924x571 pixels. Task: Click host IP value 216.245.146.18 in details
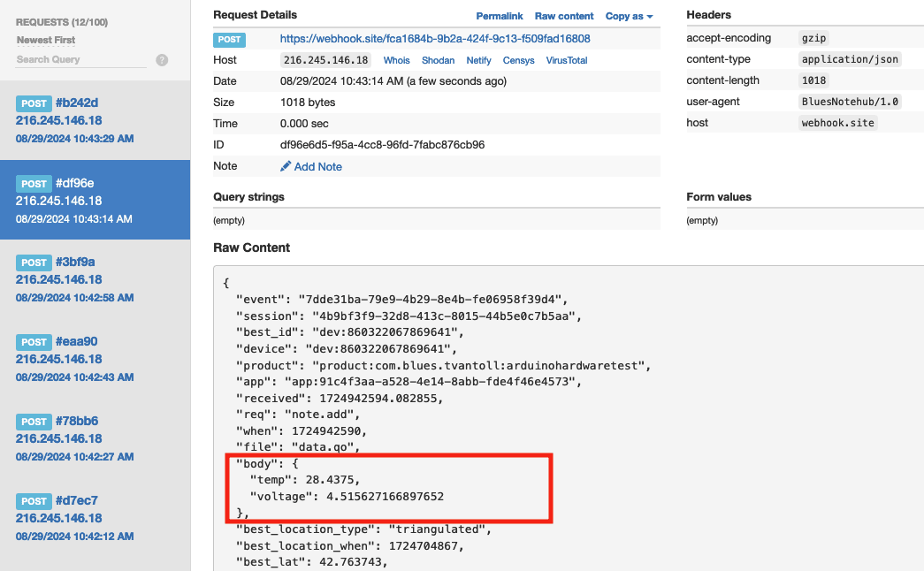tap(326, 60)
